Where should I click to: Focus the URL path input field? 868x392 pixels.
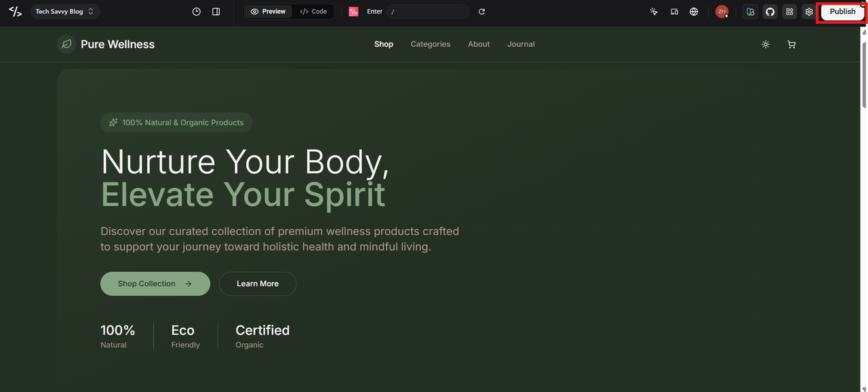(428, 12)
